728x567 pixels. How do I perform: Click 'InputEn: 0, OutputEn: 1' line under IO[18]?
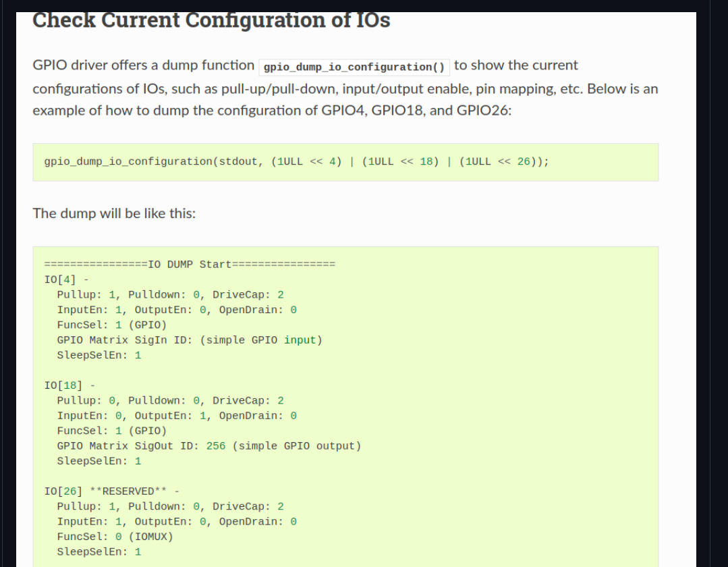click(x=177, y=416)
